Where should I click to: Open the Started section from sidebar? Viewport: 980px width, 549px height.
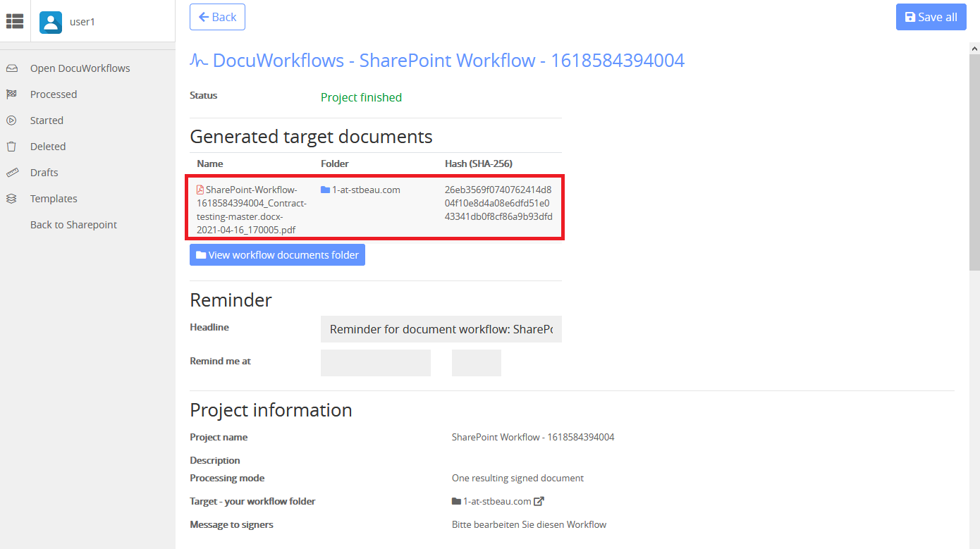(47, 120)
